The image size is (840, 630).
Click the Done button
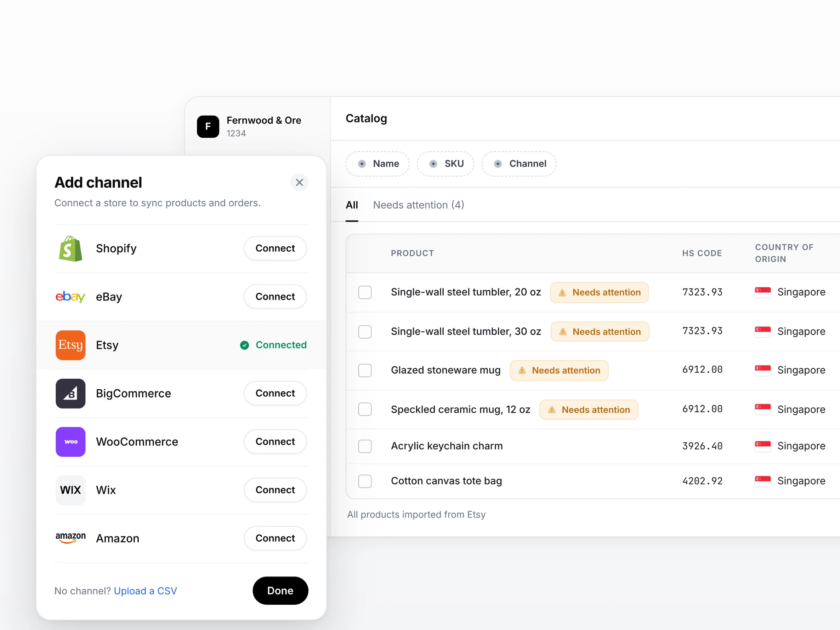[x=280, y=591]
